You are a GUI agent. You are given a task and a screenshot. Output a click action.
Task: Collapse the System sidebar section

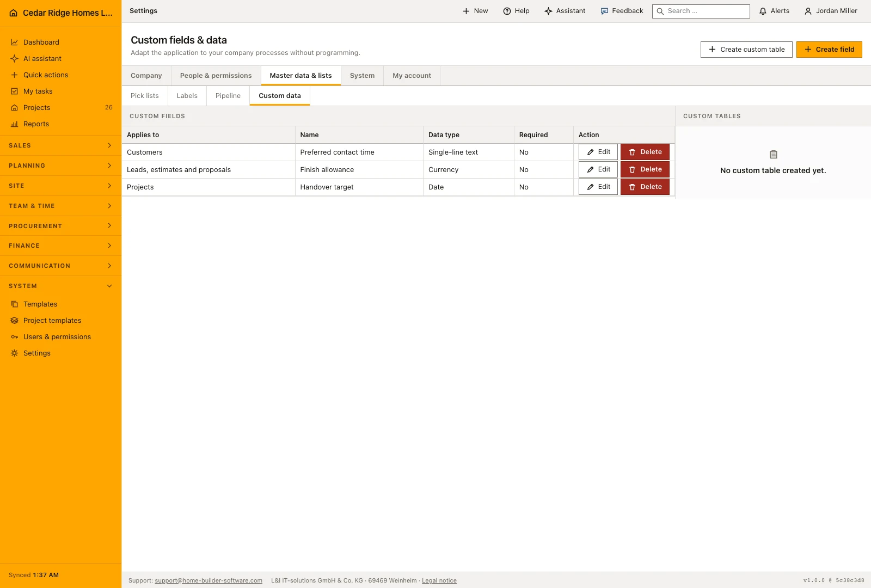click(x=60, y=286)
